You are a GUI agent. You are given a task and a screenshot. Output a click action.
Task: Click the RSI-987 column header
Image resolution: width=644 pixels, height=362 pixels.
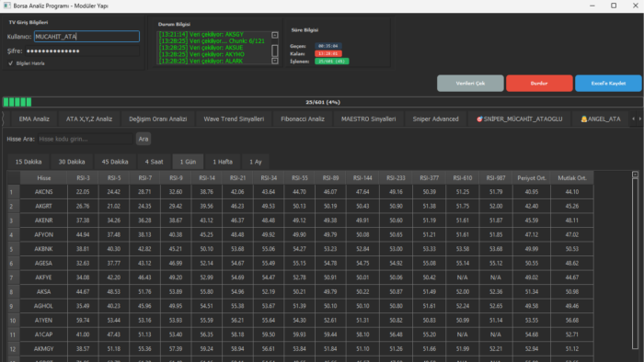tap(496, 178)
